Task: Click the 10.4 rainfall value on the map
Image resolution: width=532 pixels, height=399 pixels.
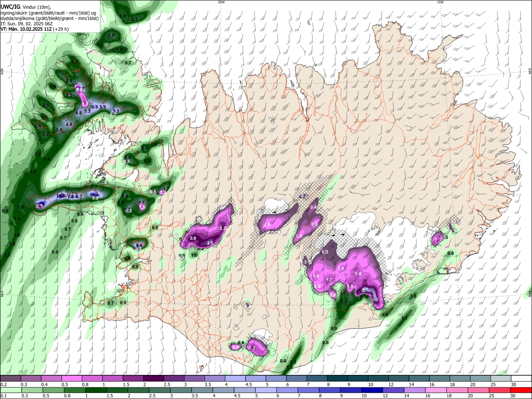Action: point(94,195)
